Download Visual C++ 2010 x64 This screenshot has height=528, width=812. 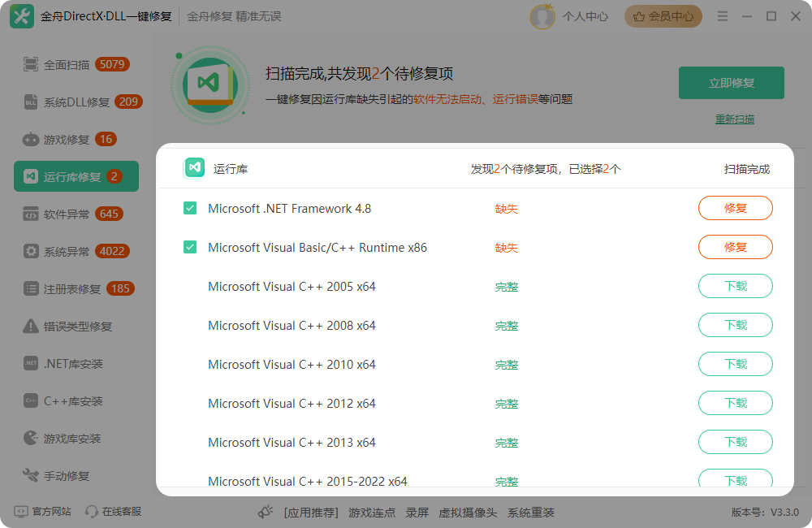click(x=736, y=364)
